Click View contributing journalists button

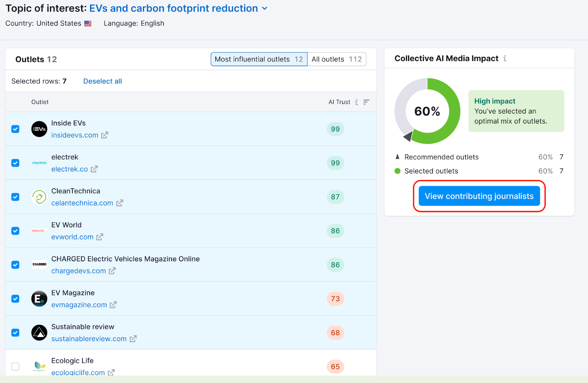479,196
